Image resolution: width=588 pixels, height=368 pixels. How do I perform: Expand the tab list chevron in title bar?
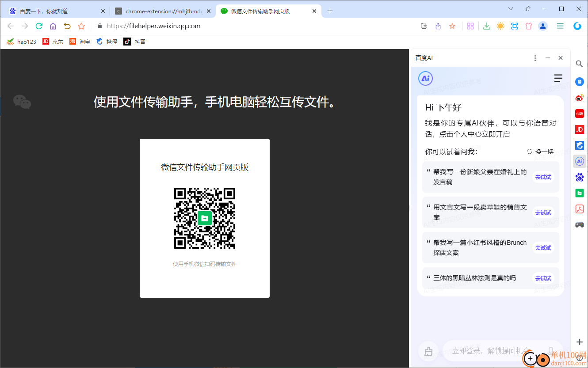pos(511,8)
